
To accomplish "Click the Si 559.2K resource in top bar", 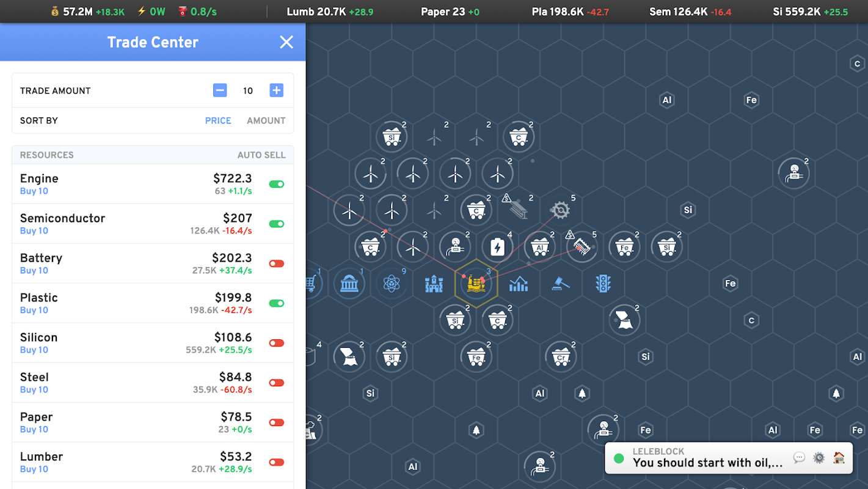I will [811, 12].
